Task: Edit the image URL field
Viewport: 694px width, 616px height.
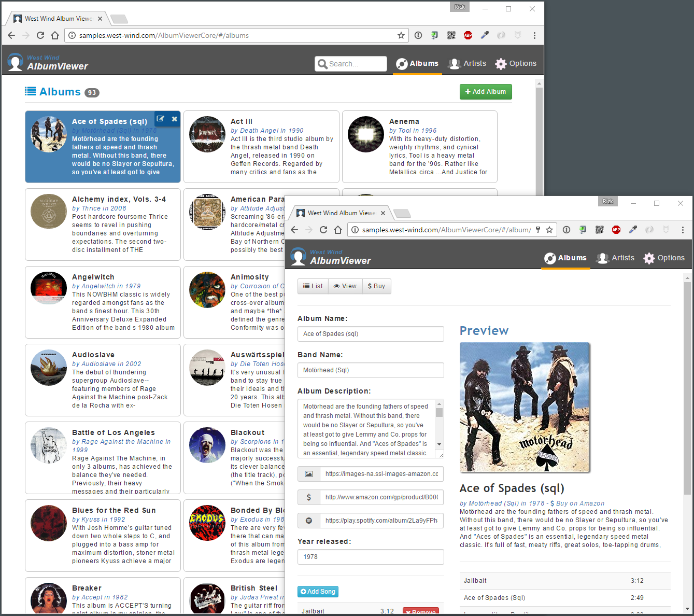Action: coord(381,474)
